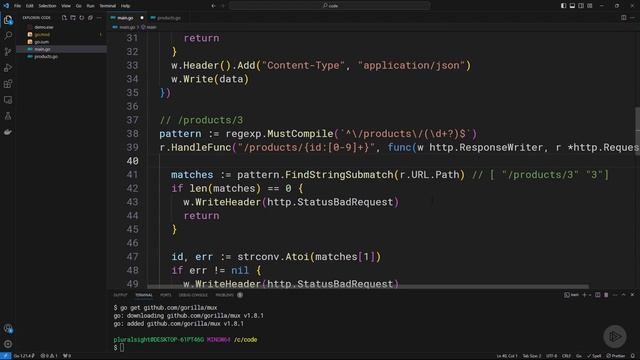Image resolution: width=640 pixels, height=360 pixels.
Task: Switch to the main.go editor tab
Action: click(125, 18)
